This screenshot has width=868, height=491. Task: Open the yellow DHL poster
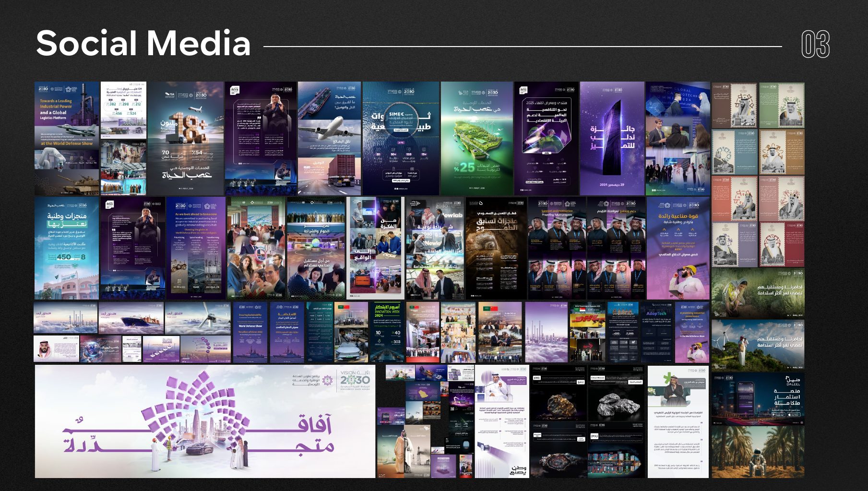pos(587,332)
